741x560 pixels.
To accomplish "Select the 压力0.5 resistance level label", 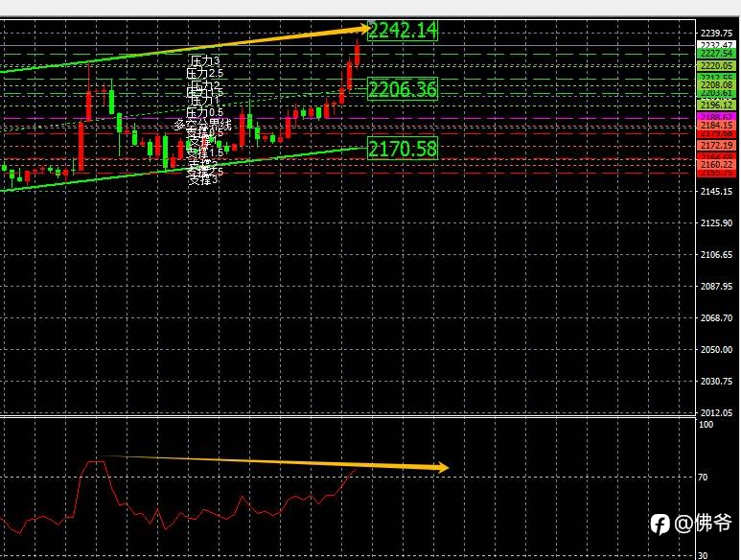I will pyautogui.click(x=204, y=112).
